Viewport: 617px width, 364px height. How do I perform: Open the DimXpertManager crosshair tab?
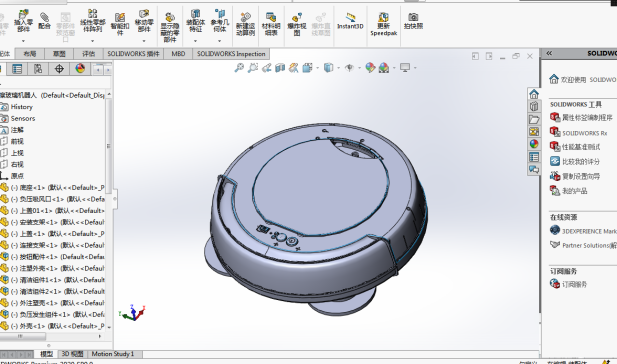pyautogui.click(x=59, y=69)
